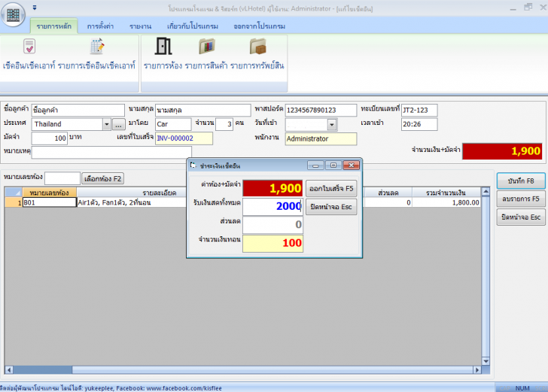Open the check-in/check-out list notepad icon

(97, 47)
